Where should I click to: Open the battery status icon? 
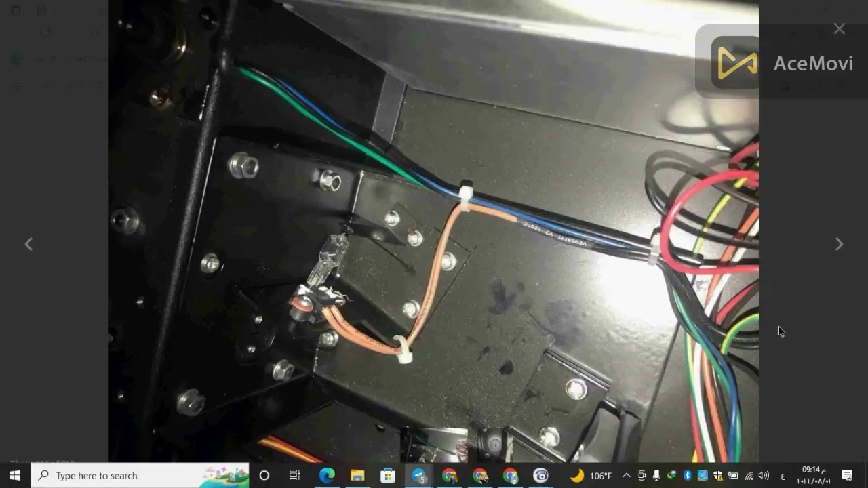click(x=733, y=476)
